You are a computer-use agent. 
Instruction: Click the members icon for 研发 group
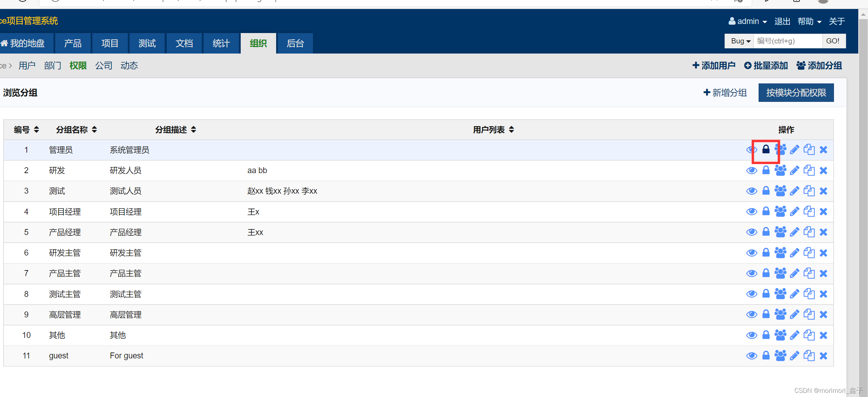tap(780, 170)
